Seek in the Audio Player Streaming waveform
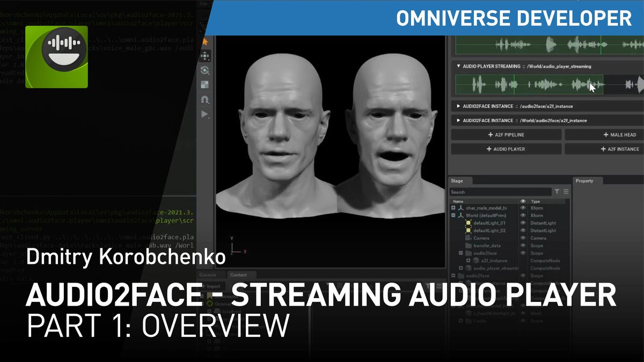 point(548,85)
